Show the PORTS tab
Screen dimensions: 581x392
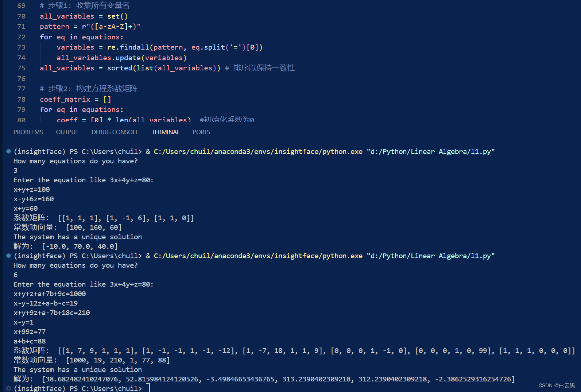201,132
